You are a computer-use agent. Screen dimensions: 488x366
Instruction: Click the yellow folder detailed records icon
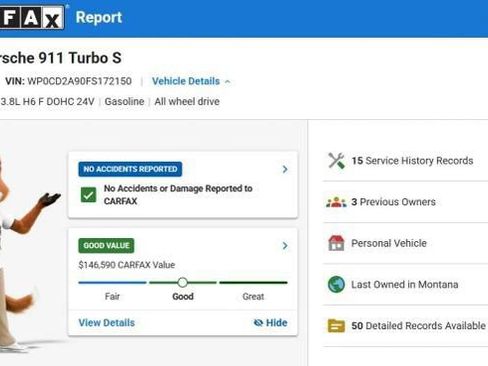336,326
